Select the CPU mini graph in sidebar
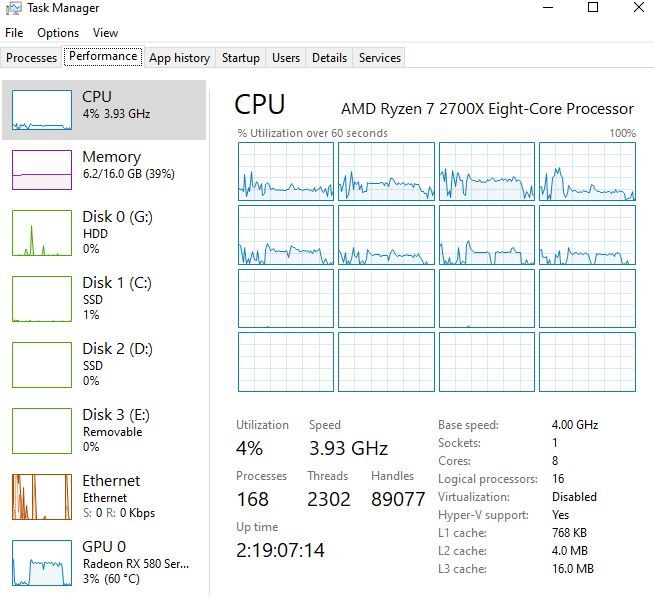This screenshot has height=608, width=654. [42, 110]
